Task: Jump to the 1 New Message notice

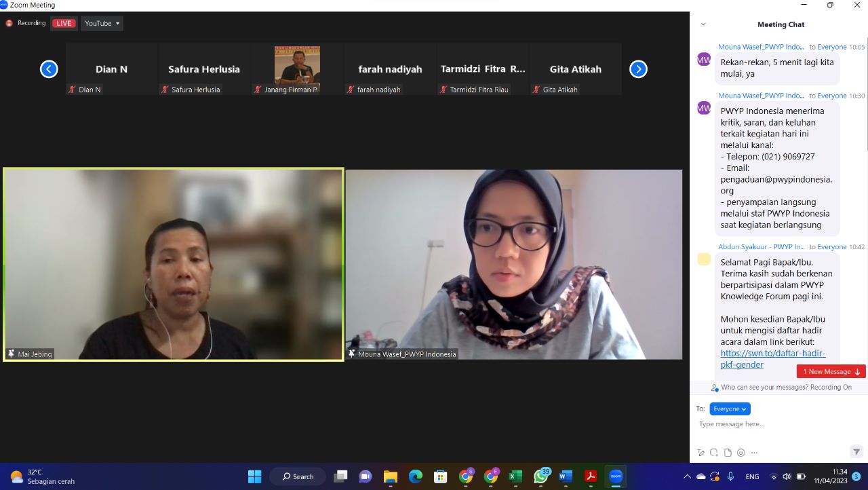Action: tap(831, 372)
